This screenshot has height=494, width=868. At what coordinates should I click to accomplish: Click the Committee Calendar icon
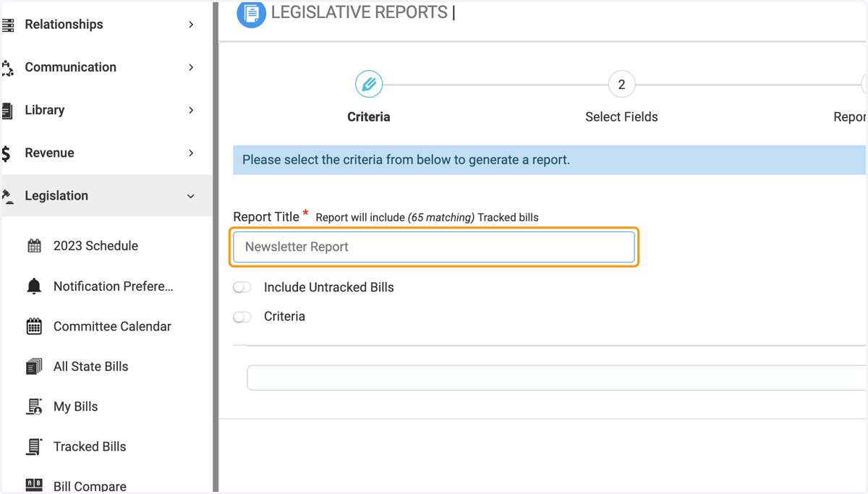pos(34,326)
